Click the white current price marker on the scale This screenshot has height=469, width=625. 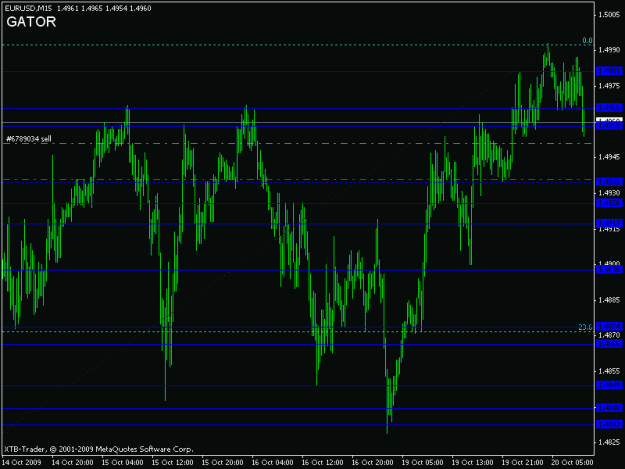click(x=609, y=120)
